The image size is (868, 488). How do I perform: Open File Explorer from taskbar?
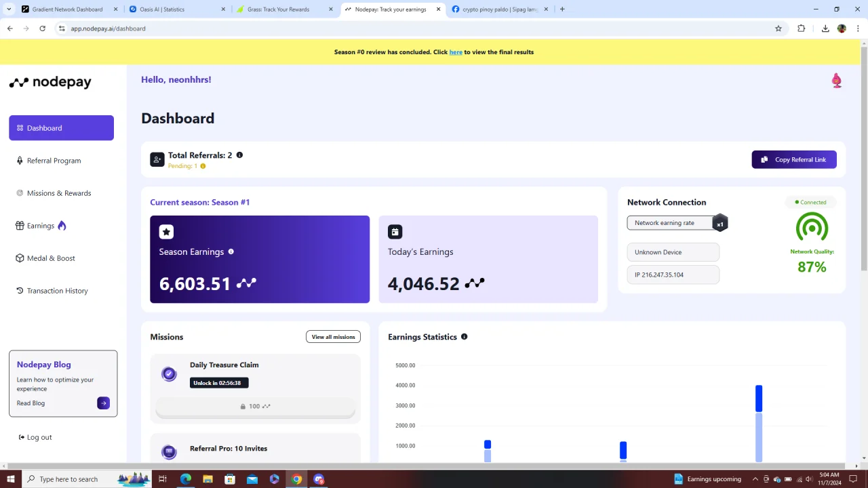pyautogui.click(x=208, y=479)
